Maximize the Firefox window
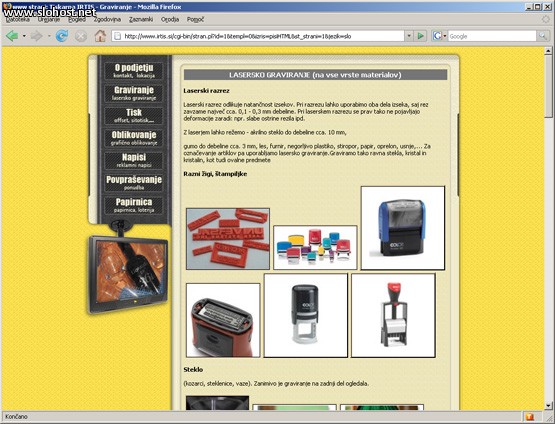The image size is (555, 424). [x=538, y=7]
